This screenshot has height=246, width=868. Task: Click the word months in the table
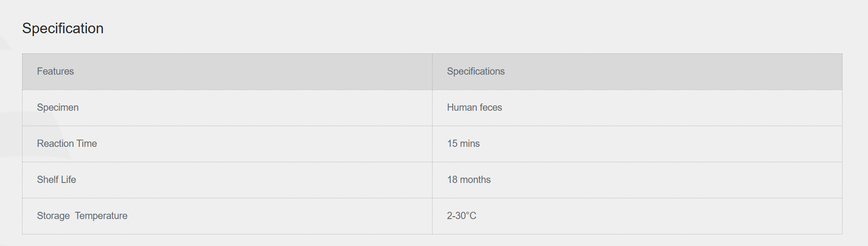click(x=475, y=180)
